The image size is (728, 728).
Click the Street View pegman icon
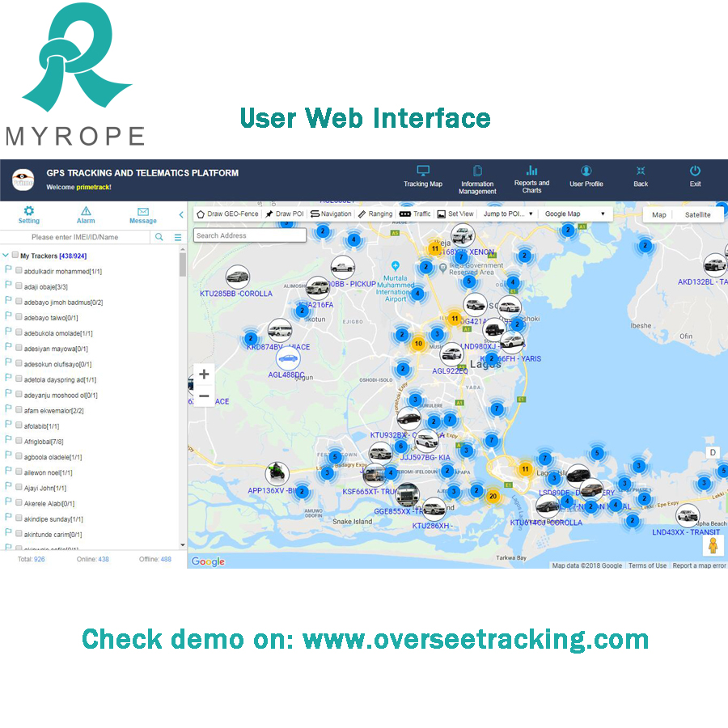pyautogui.click(x=713, y=545)
